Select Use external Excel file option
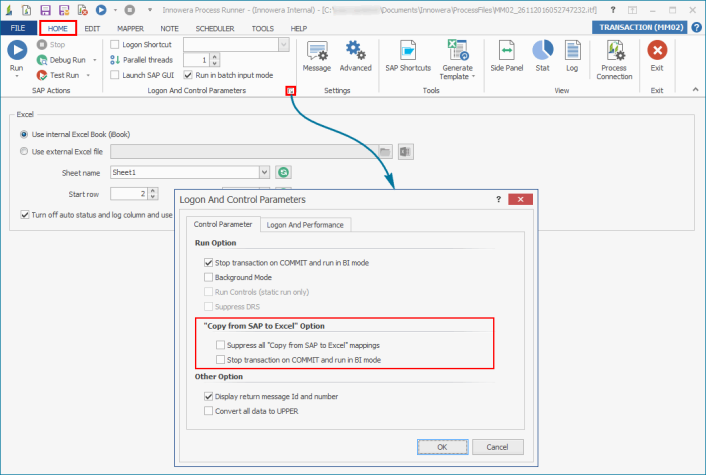This screenshot has width=706, height=475. tap(25, 151)
